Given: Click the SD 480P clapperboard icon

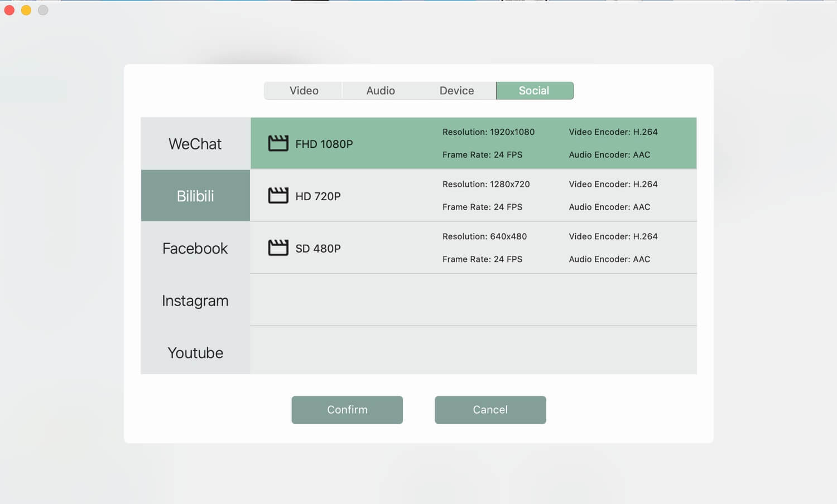Looking at the screenshot, I should tap(278, 248).
